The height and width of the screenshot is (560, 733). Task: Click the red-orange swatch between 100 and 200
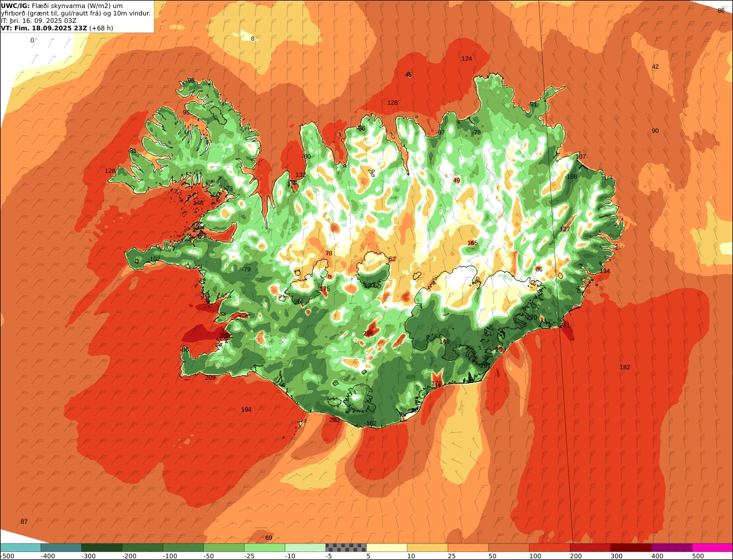pyautogui.click(x=549, y=547)
